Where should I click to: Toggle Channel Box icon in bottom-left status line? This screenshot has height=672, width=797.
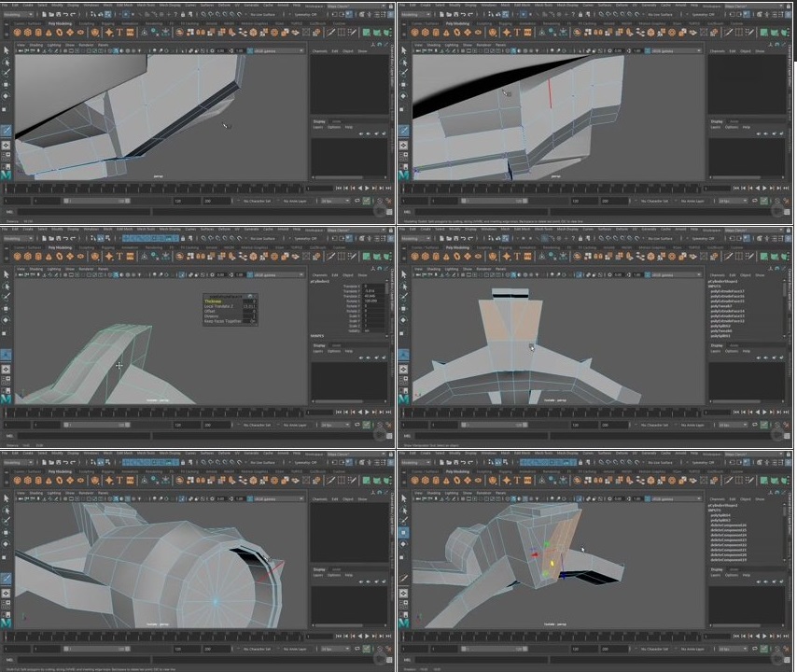pos(389,463)
